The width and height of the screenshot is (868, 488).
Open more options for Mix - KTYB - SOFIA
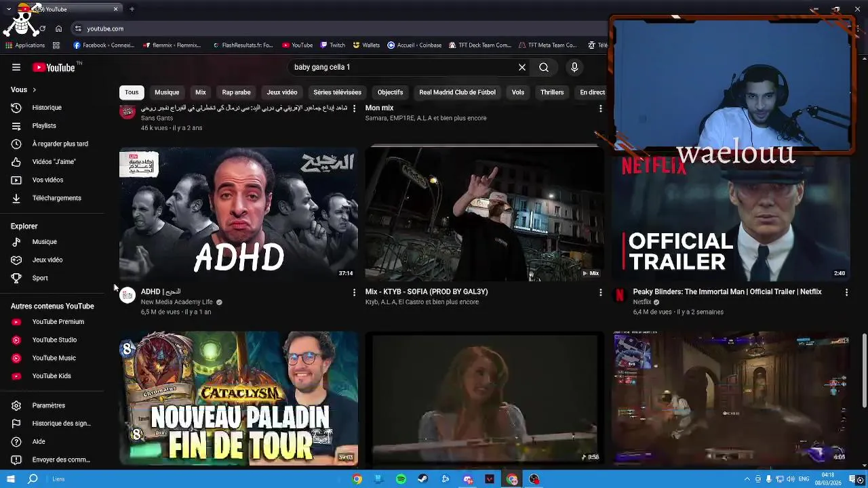coord(600,292)
